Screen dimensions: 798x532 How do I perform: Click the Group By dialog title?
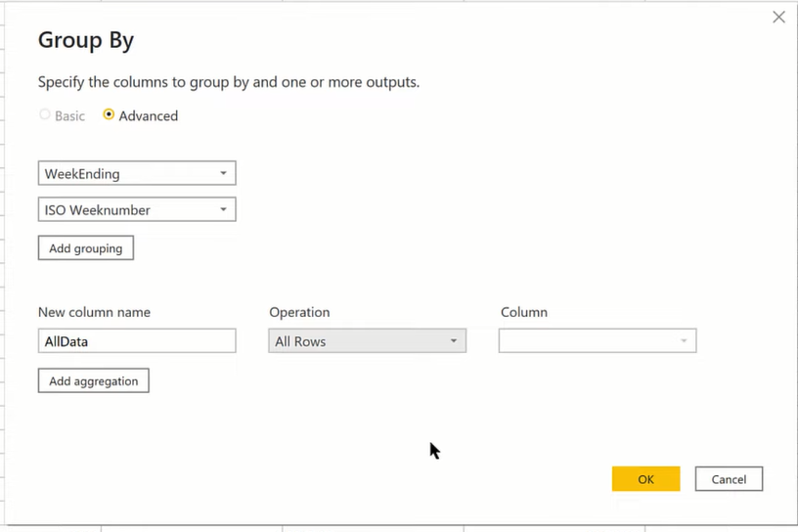86,40
